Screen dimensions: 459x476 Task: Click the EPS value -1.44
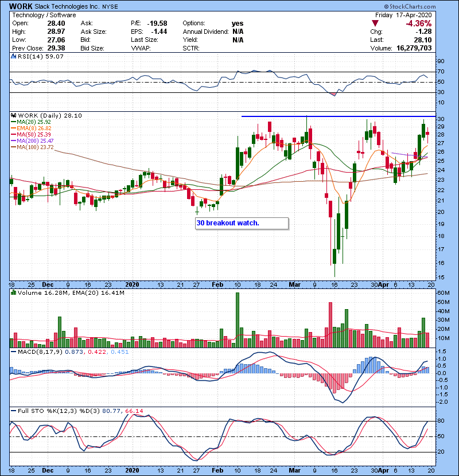click(159, 32)
